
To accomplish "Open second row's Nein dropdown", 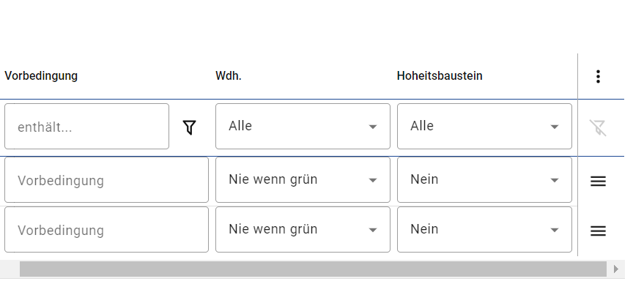I will point(484,229).
